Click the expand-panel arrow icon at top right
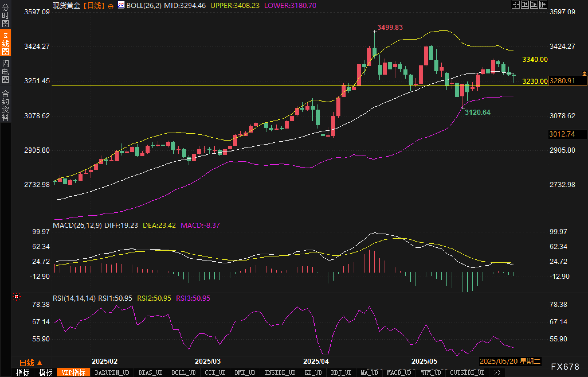 coord(543,5)
